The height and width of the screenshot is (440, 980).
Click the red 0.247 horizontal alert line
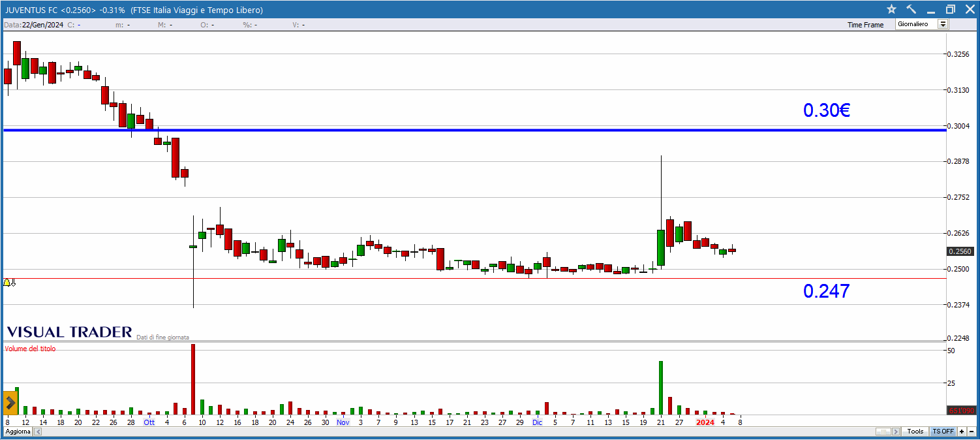click(x=474, y=278)
